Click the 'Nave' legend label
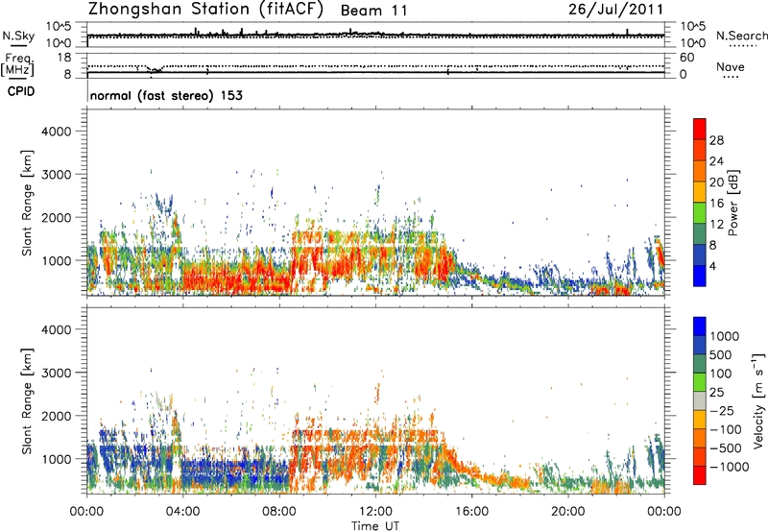The height and width of the screenshot is (532, 768). (731, 66)
